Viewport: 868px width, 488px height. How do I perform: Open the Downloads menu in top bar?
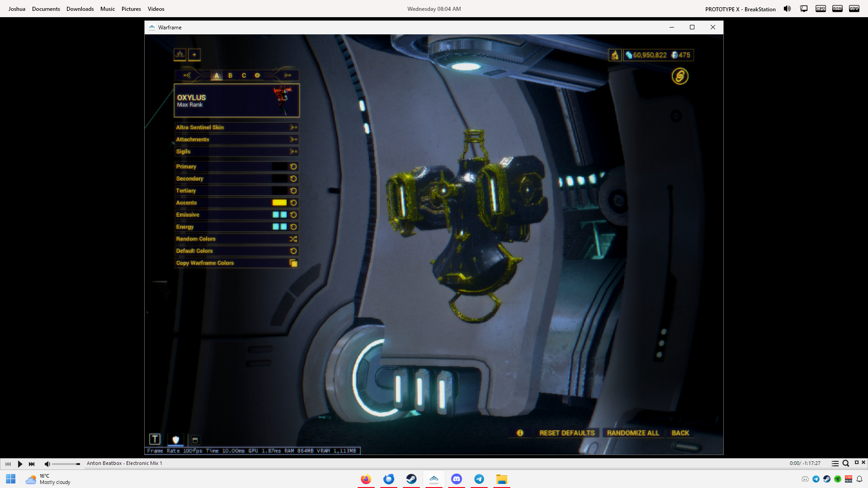[x=80, y=9]
